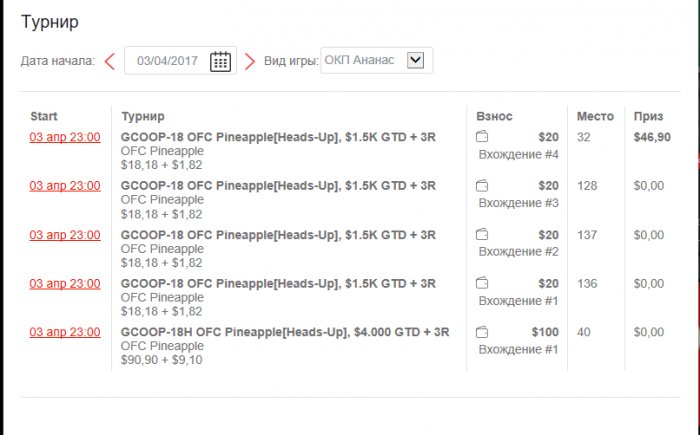Open the calendar date picker icon
Screen dimensions: 700x435
tap(221, 61)
